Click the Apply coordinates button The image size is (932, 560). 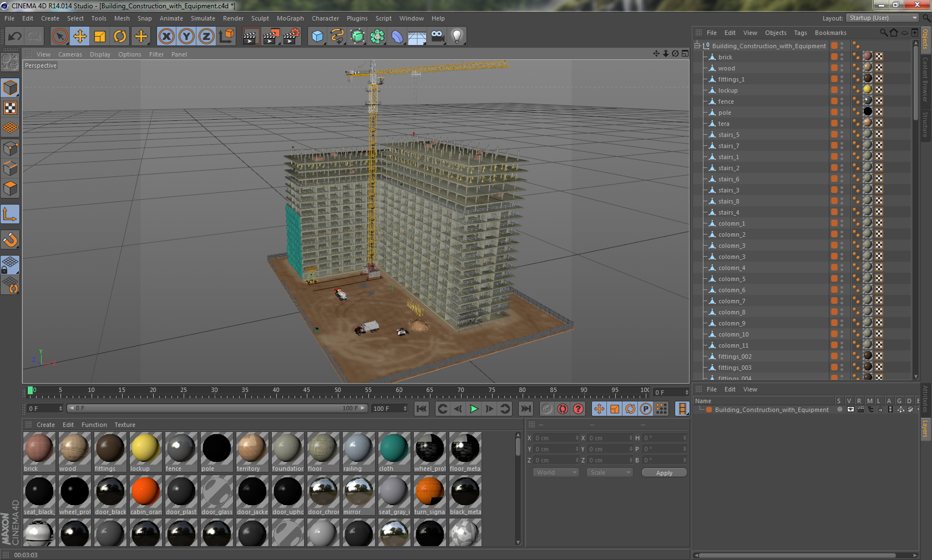point(664,473)
